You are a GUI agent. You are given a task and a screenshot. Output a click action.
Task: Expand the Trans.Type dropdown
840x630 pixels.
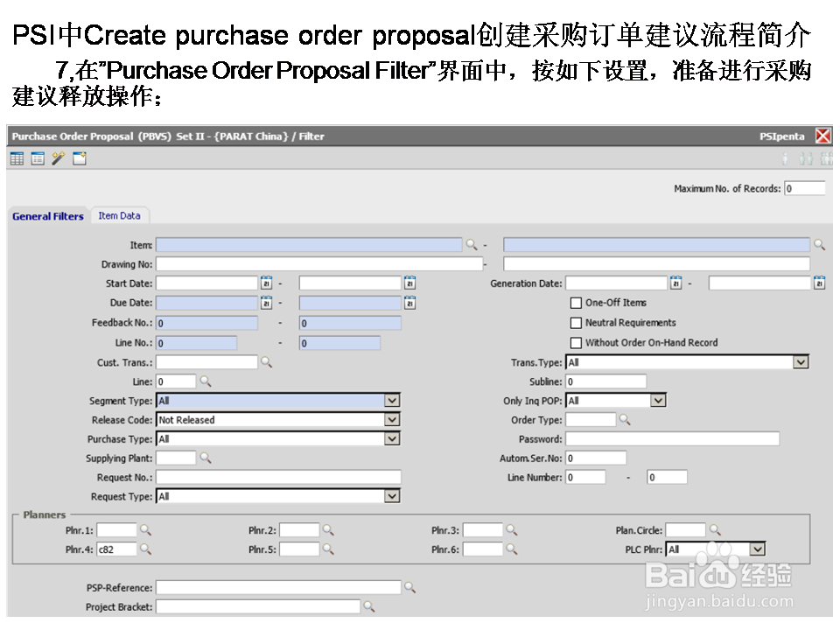tap(800, 362)
